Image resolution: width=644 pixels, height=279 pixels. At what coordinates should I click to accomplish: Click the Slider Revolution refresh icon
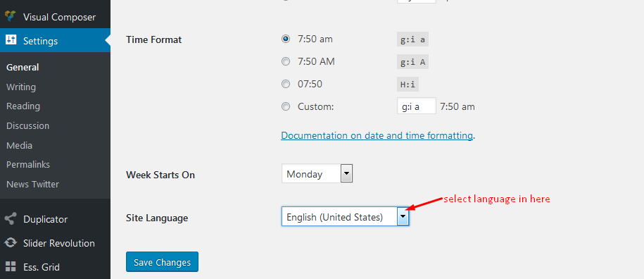click(11, 243)
